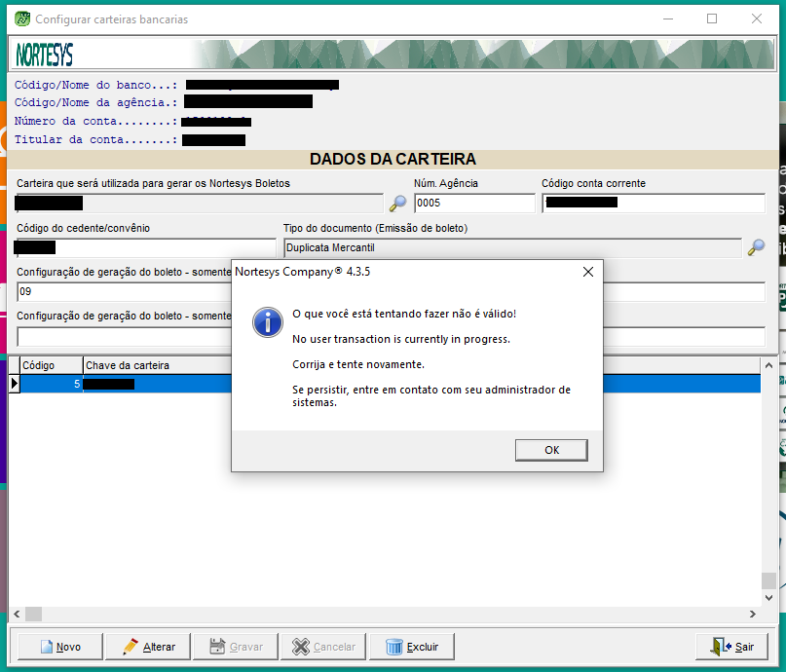The height and width of the screenshot is (672, 786).
Task: Click the magnifier icon next to Tipo do documento
Action: pyautogui.click(x=756, y=247)
